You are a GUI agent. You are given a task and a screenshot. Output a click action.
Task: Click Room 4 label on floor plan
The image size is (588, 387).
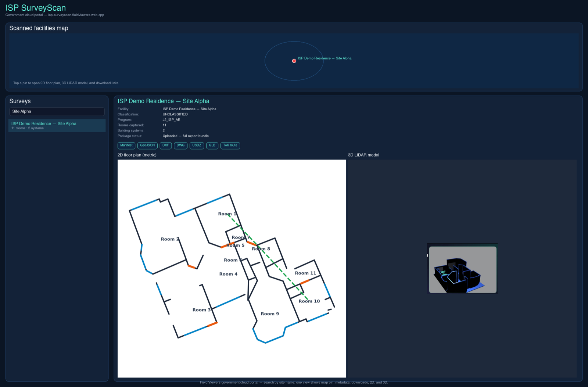tap(228, 274)
